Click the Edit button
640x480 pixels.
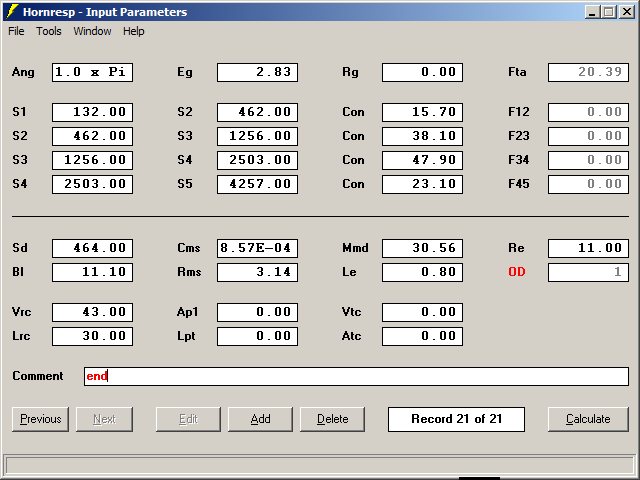click(188, 419)
